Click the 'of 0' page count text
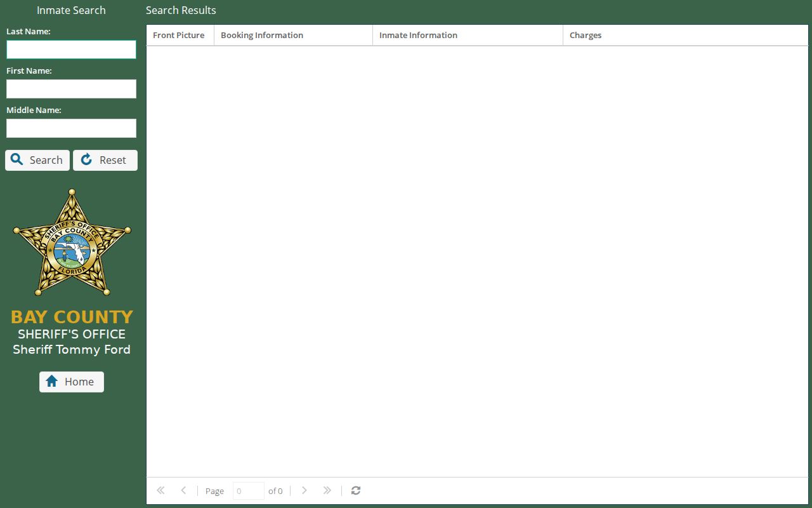812x508 pixels. click(x=275, y=491)
